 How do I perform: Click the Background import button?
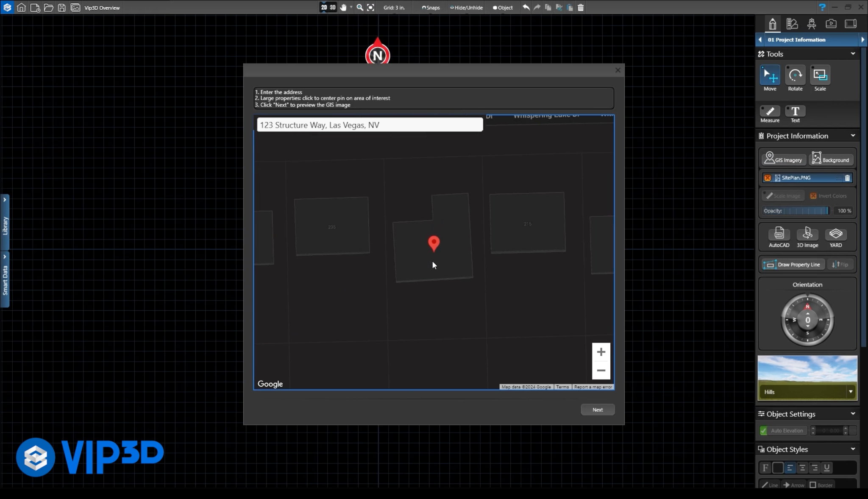[831, 158]
